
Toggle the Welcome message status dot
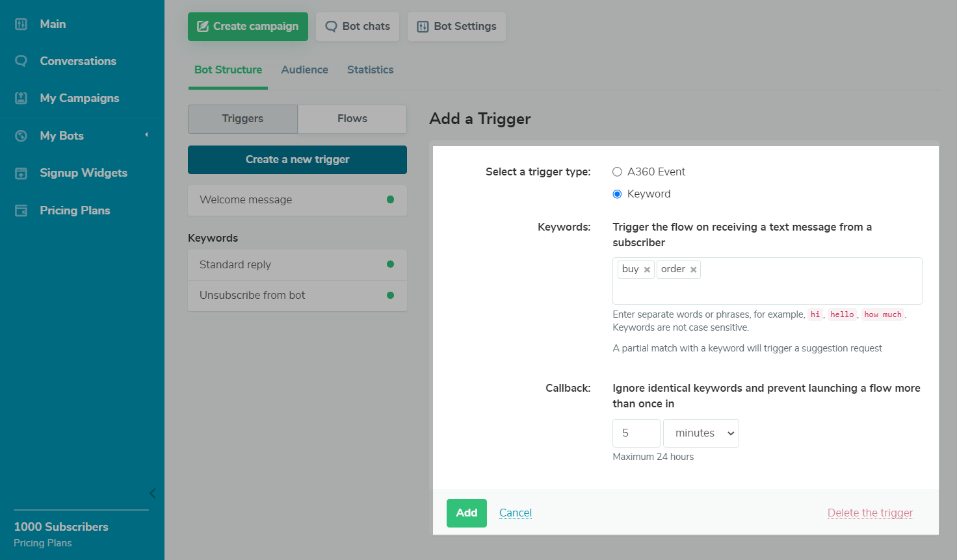pyautogui.click(x=390, y=199)
